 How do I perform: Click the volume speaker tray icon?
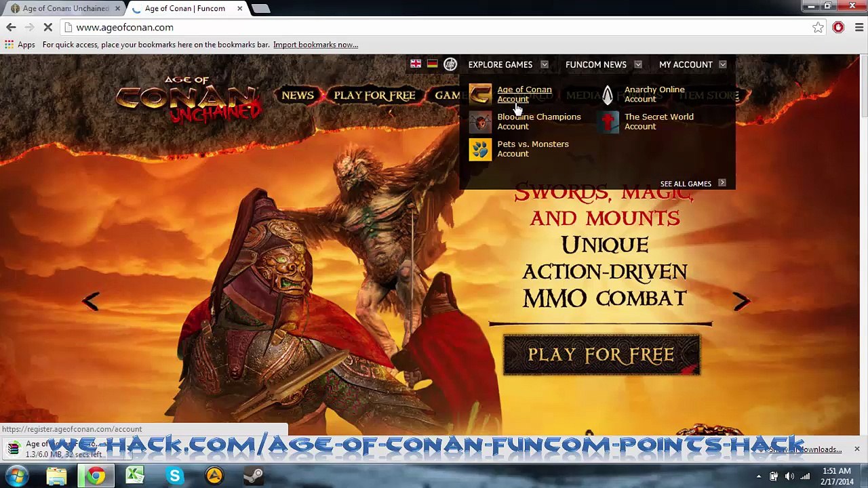pyautogui.click(x=789, y=476)
